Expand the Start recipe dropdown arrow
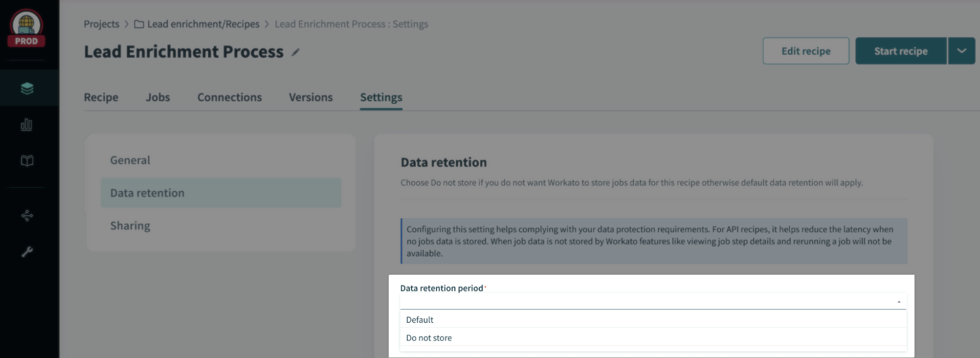Image resolution: width=980 pixels, height=358 pixels. (961, 51)
